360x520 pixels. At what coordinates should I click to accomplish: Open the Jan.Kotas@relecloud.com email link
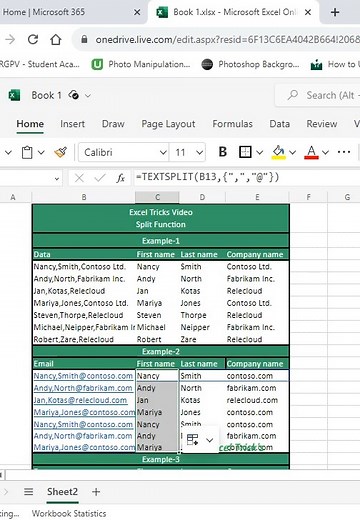(x=80, y=400)
